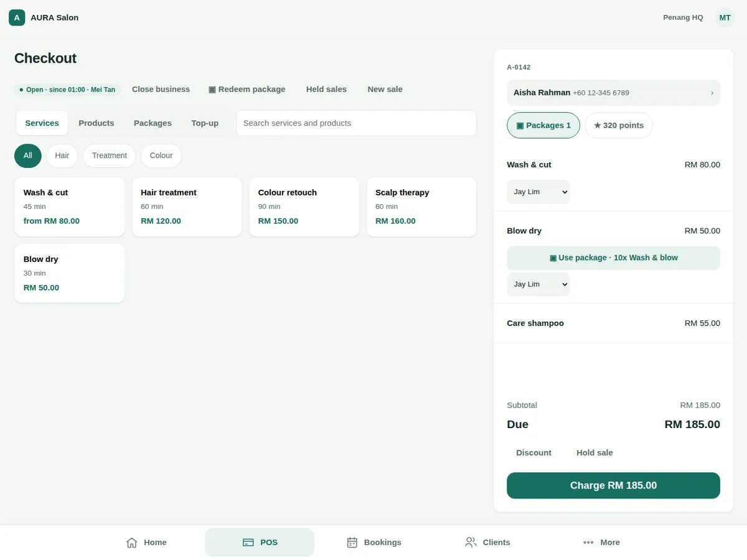Open customer details via the chevron arrow
Viewport: 747px width, 560px height.
[x=712, y=93]
